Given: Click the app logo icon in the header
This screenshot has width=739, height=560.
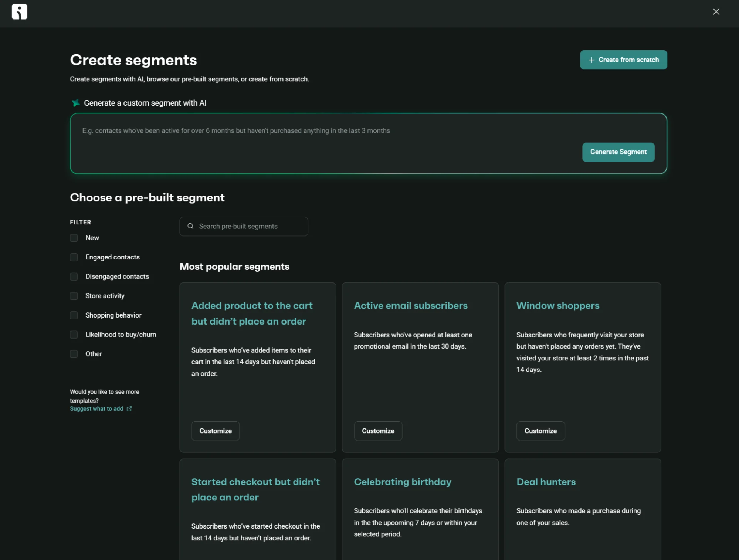Looking at the screenshot, I should click(x=19, y=12).
